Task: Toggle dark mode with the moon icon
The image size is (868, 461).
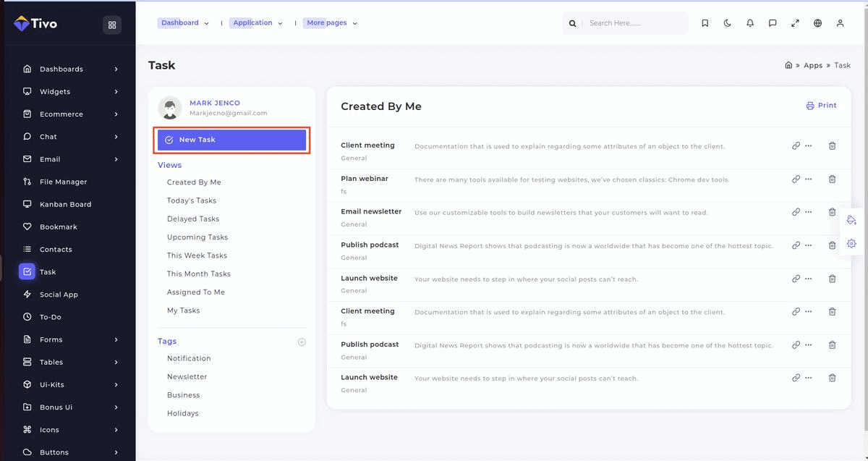Action: point(727,23)
